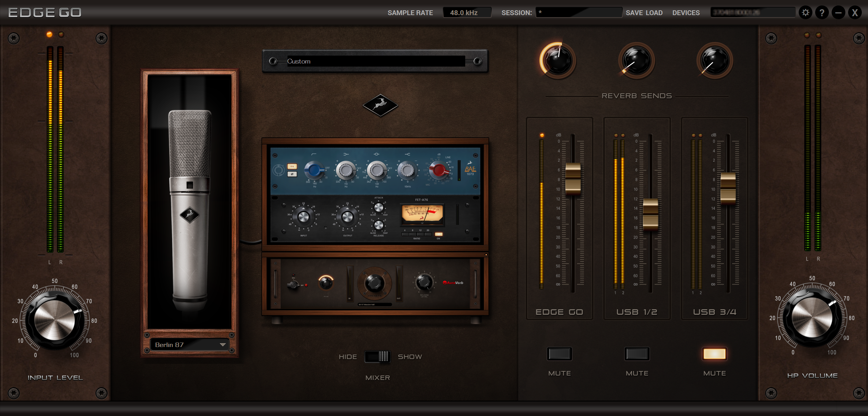Screen dimensions: 868x416
Task: Click the SAMPLE RATE label
Action: click(410, 13)
